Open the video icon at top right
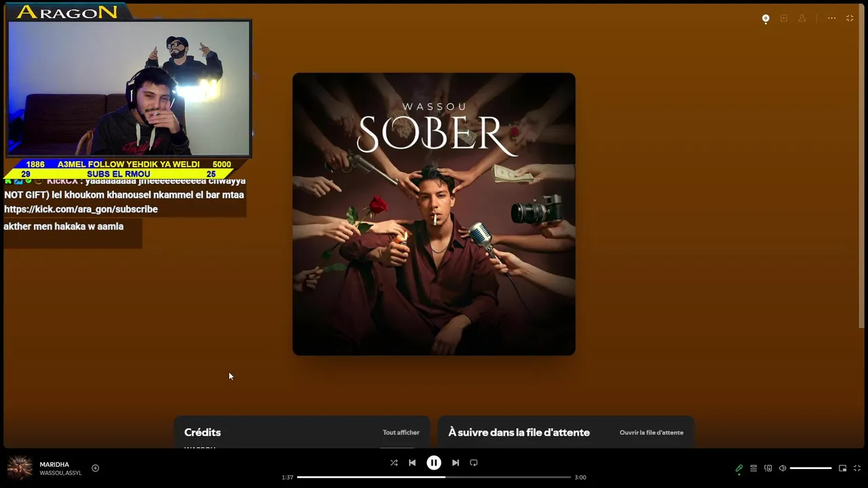The width and height of the screenshot is (868, 488). coord(784,18)
